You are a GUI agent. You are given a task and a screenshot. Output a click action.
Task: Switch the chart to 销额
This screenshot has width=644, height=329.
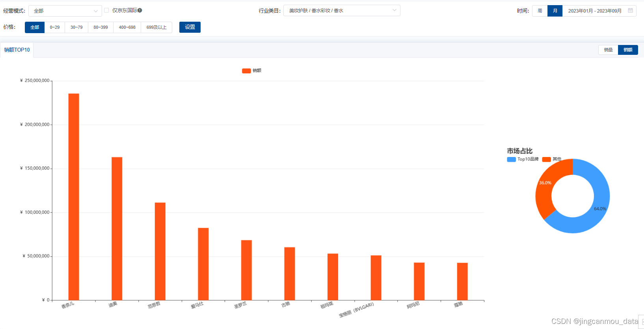pos(628,50)
